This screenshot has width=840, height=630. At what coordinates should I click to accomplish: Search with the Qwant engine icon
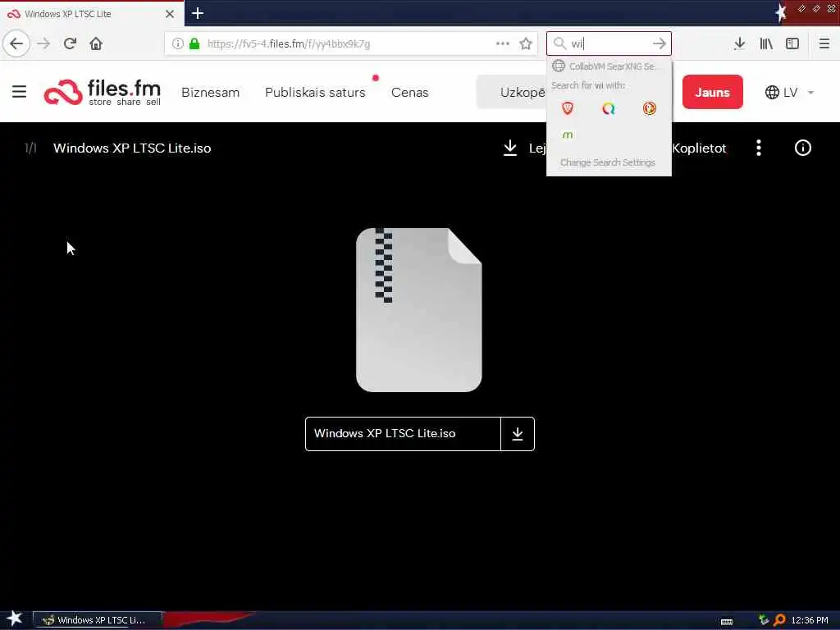point(608,109)
